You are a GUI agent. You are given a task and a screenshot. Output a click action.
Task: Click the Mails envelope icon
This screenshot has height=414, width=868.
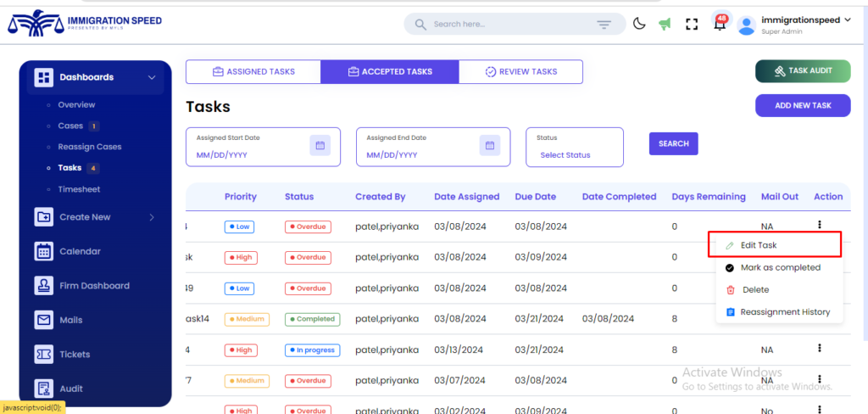(44, 321)
